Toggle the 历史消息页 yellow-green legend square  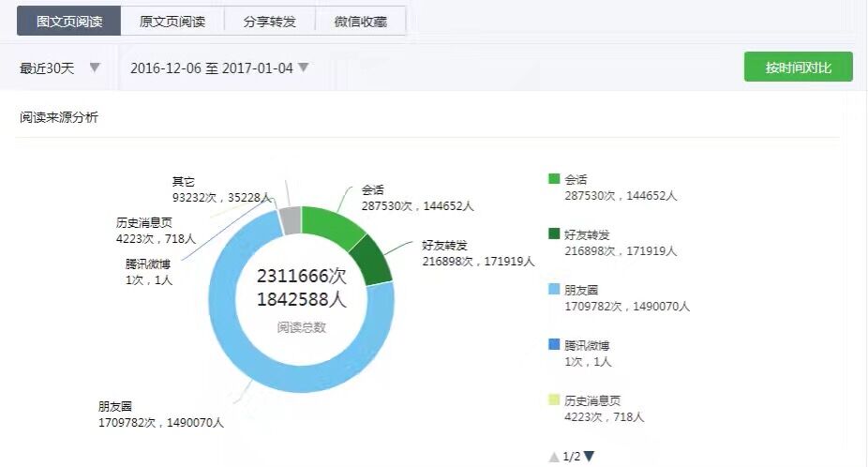point(554,400)
